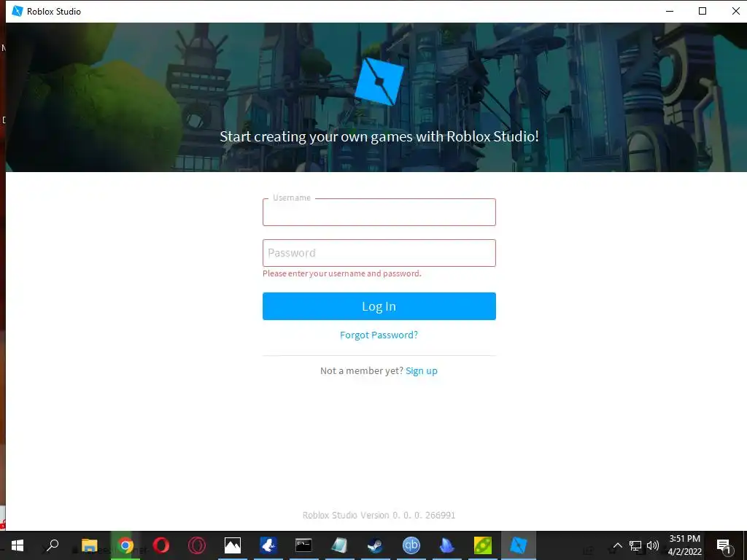Switch to Steam in the taskbar

pyautogui.click(x=376, y=545)
